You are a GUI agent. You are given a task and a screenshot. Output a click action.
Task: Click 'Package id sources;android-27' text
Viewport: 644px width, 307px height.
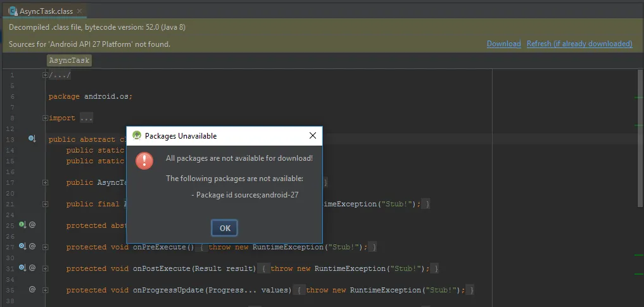coord(247,195)
